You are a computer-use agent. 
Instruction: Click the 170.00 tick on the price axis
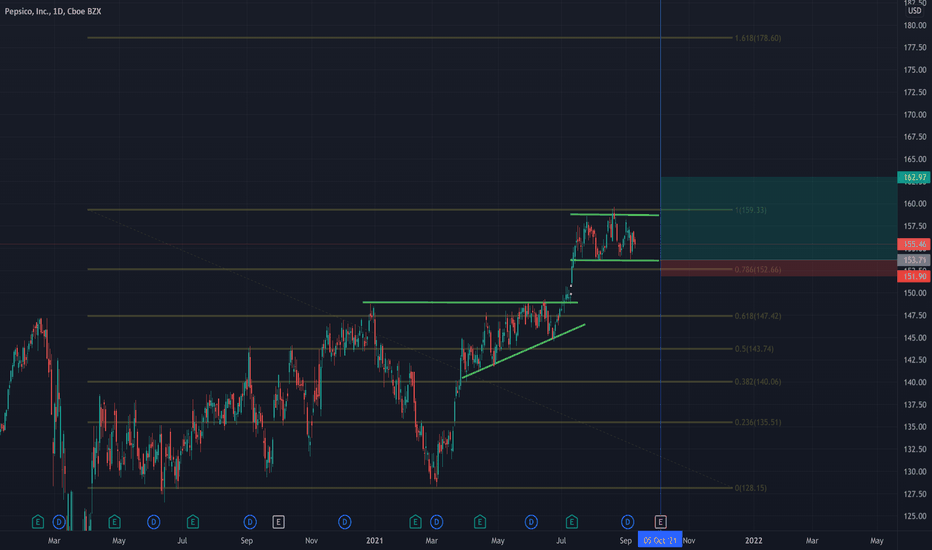tap(914, 114)
